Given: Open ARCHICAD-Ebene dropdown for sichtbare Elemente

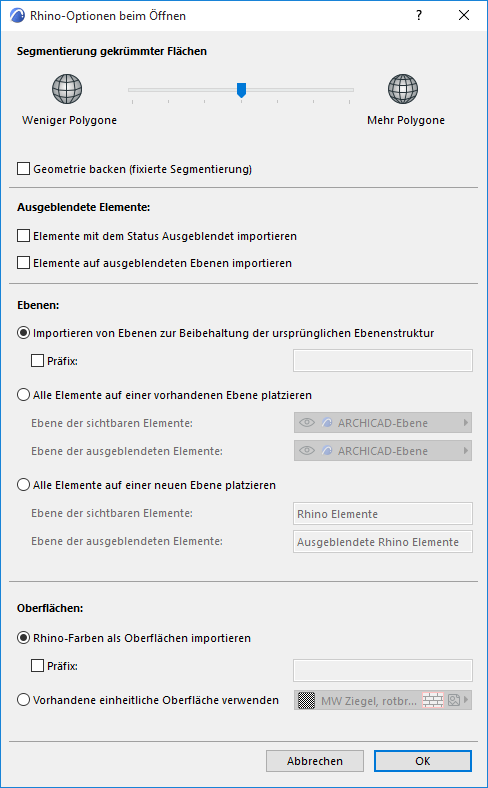Looking at the screenshot, I should click(x=382, y=423).
